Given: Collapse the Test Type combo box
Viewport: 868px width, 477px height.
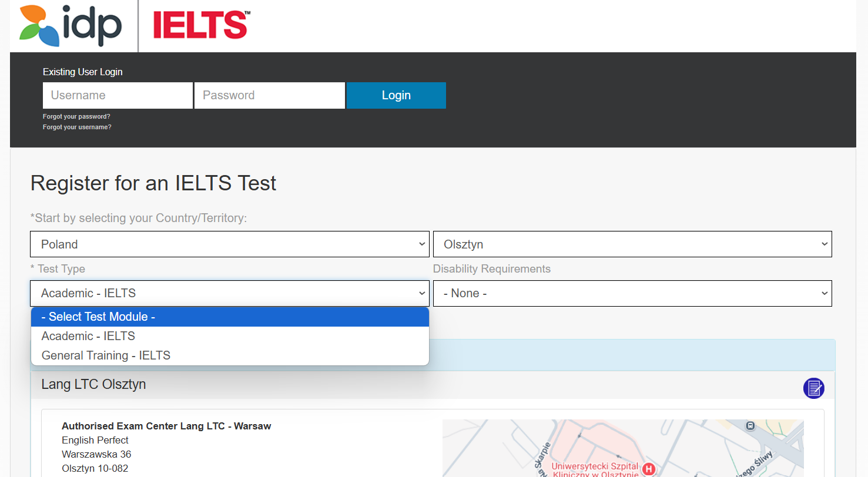Looking at the screenshot, I should (x=229, y=293).
